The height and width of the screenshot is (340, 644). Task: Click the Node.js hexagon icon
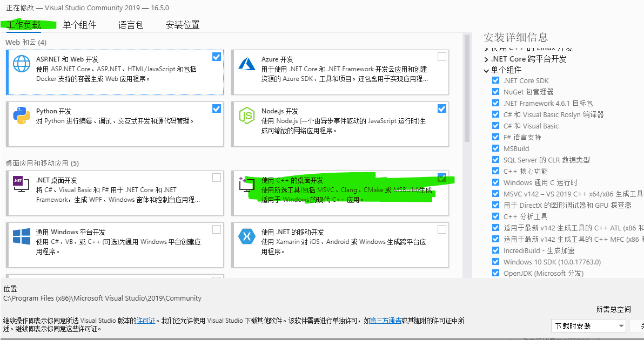[247, 115]
